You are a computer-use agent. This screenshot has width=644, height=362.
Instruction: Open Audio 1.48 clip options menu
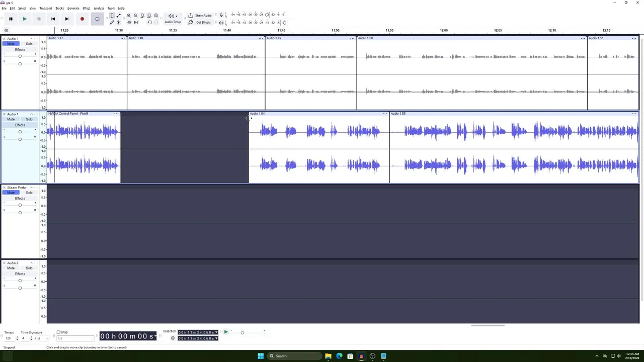click(261, 38)
